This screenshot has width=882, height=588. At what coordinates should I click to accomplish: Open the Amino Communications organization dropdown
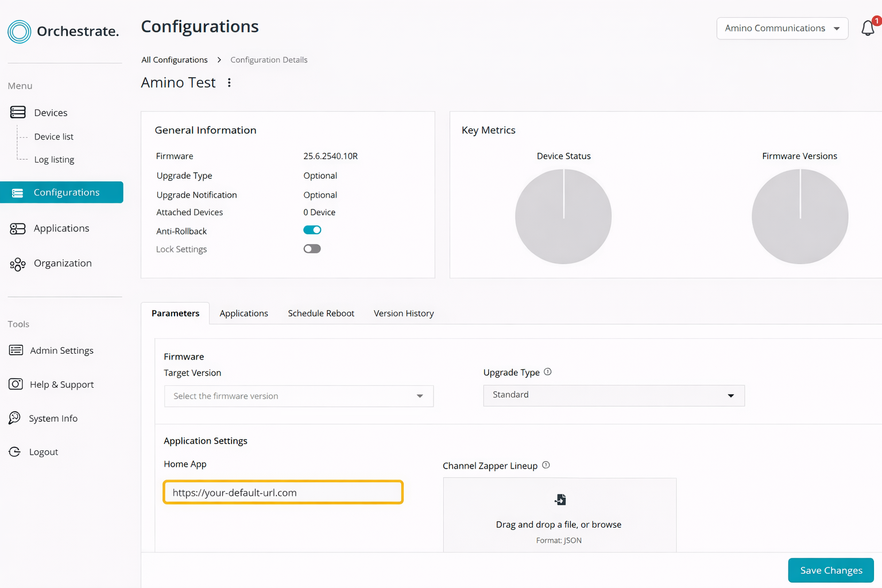[x=782, y=28]
